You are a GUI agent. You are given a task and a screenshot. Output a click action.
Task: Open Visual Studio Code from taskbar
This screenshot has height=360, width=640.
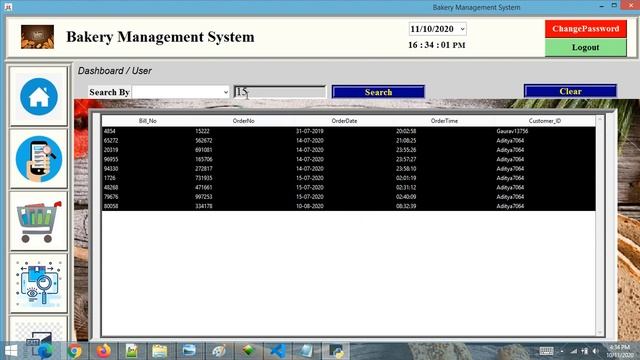click(x=278, y=351)
